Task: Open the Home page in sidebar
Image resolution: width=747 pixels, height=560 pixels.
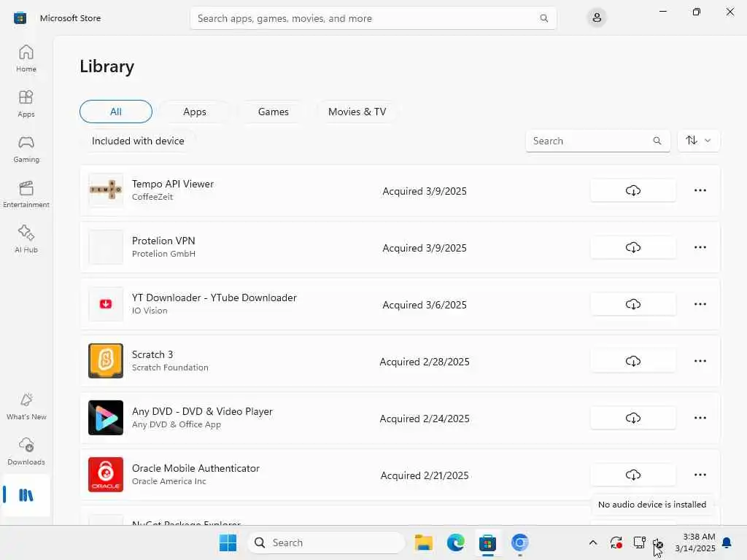Action: tap(26, 58)
